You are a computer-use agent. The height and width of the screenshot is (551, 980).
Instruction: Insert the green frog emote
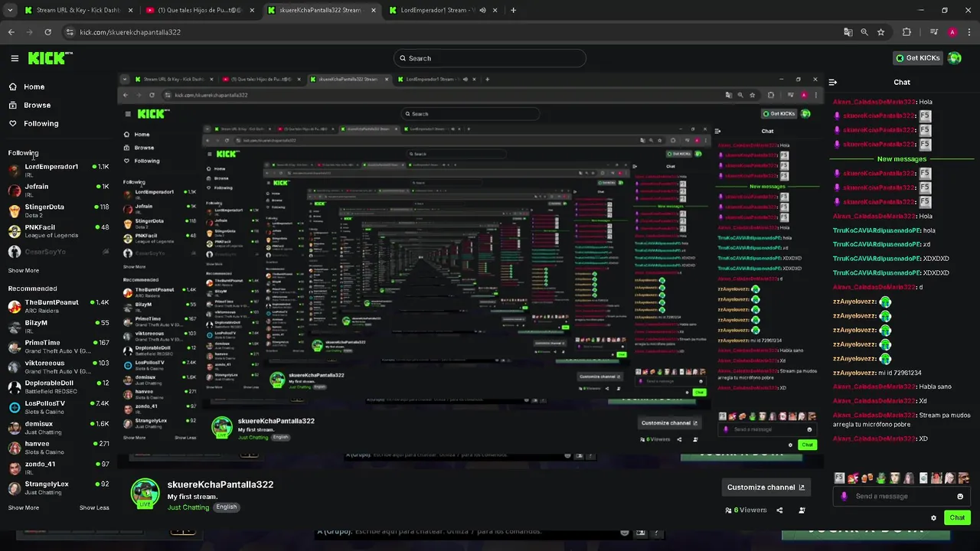[x=880, y=478]
